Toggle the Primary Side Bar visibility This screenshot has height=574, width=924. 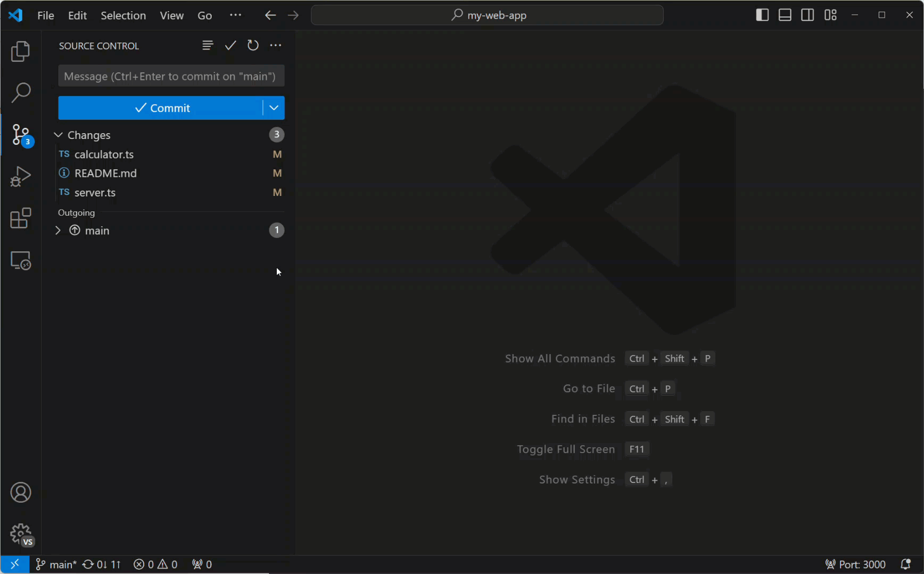pos(762,15)
